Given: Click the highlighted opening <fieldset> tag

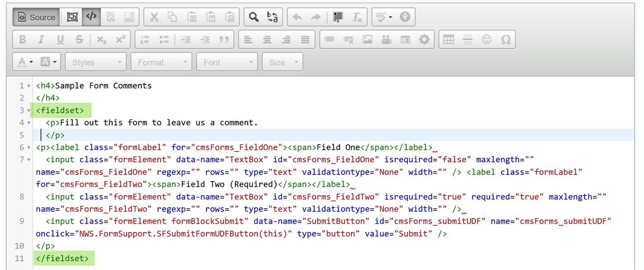Looking at the screenshot, I should pos(60,110).
